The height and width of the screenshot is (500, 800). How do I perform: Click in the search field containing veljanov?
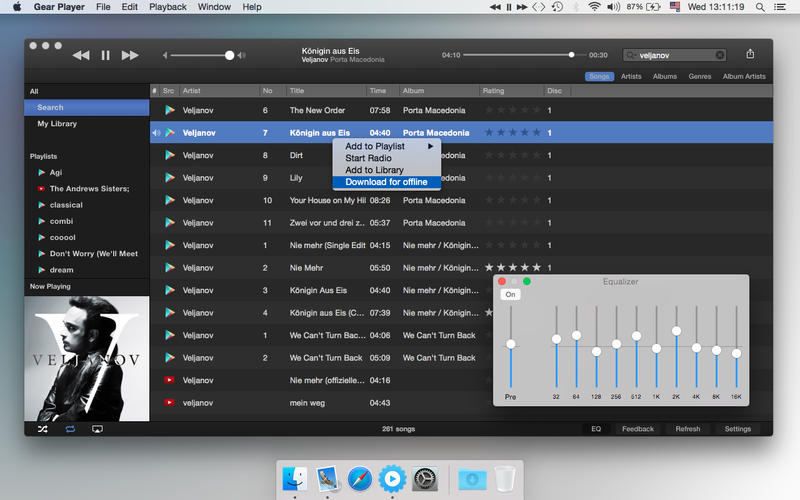pyautogui.click(x=676, y=55)
